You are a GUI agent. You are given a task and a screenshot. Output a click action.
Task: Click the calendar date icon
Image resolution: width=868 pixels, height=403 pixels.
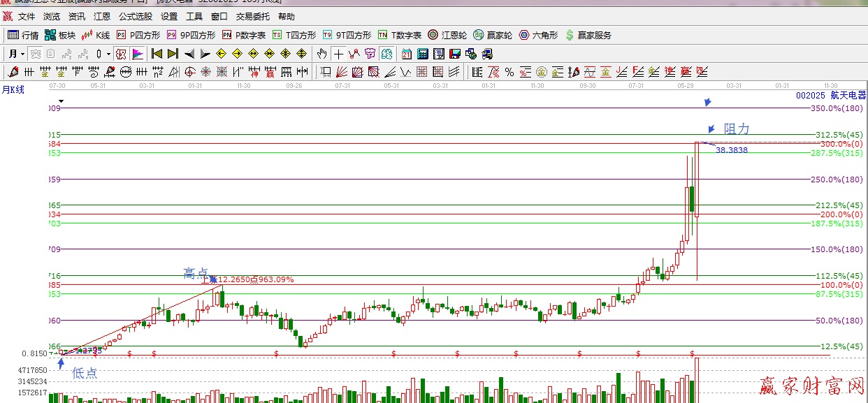[406, 54]
